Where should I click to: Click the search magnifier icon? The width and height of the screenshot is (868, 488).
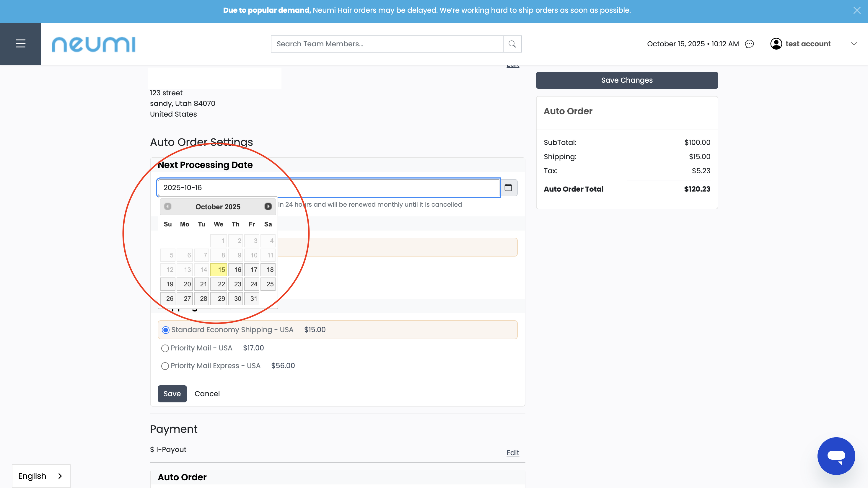pos(512,44)
